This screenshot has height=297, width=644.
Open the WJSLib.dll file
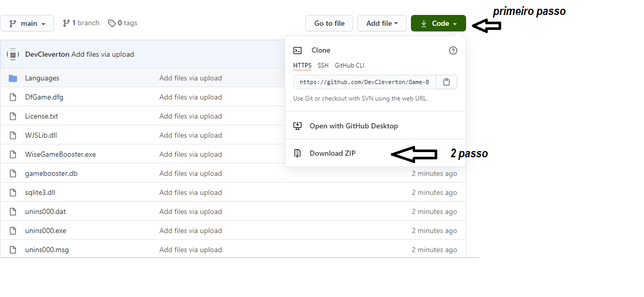click(41, 135)
